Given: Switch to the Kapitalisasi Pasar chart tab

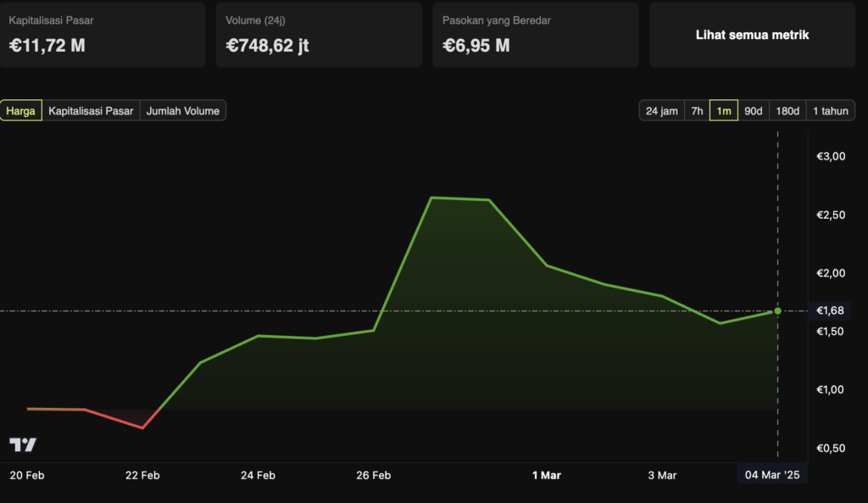Looking at the screenshot, I should tap(91, 110).
